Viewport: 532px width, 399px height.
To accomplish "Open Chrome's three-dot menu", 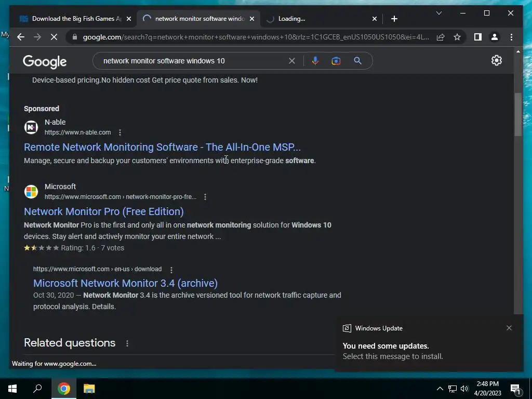I will point(511,37).
